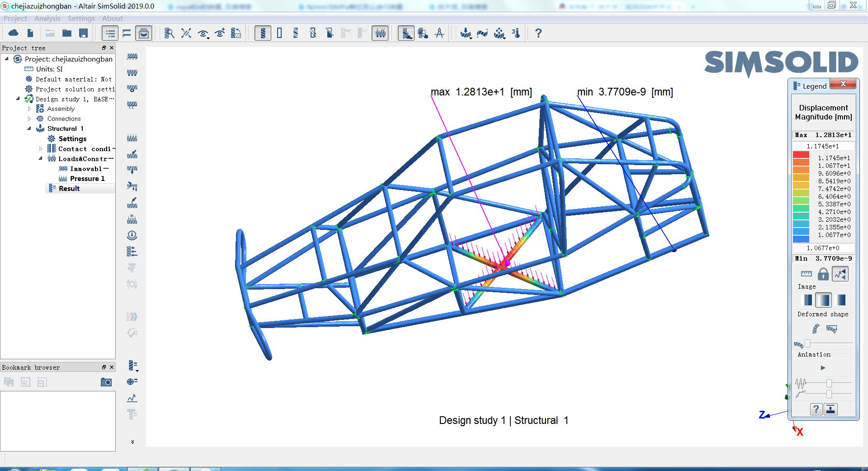Toggle the legend lock icon
The image size is (868, 471).
point(823,274)
